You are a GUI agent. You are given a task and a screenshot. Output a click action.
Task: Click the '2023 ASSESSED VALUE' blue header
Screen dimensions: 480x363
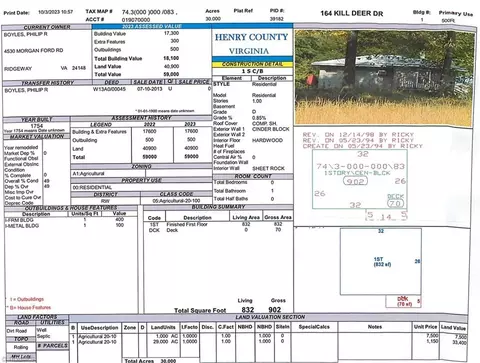click(x=152, y=26)
